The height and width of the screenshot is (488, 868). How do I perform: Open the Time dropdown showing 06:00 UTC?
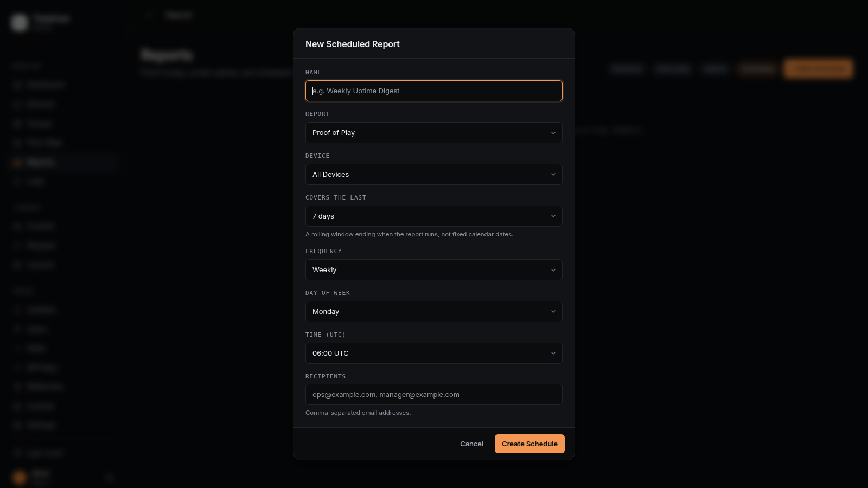(434, 354)
